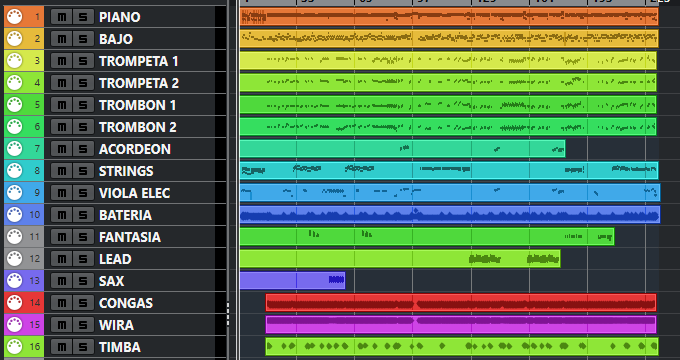Click the track list divider handle
This screenshot has width=680, height=360.
coord(228,314)
